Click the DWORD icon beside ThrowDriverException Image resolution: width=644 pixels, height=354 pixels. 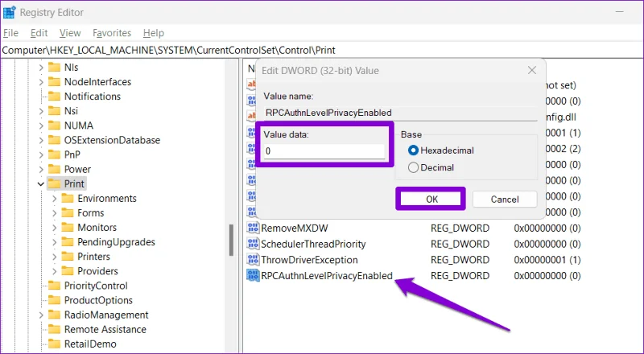point(253,260)
